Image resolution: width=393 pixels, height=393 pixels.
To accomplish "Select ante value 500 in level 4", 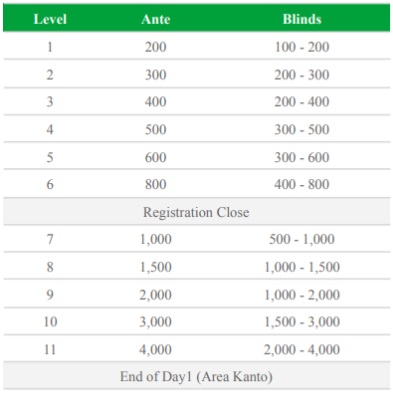I will click(x=156, y=129).
